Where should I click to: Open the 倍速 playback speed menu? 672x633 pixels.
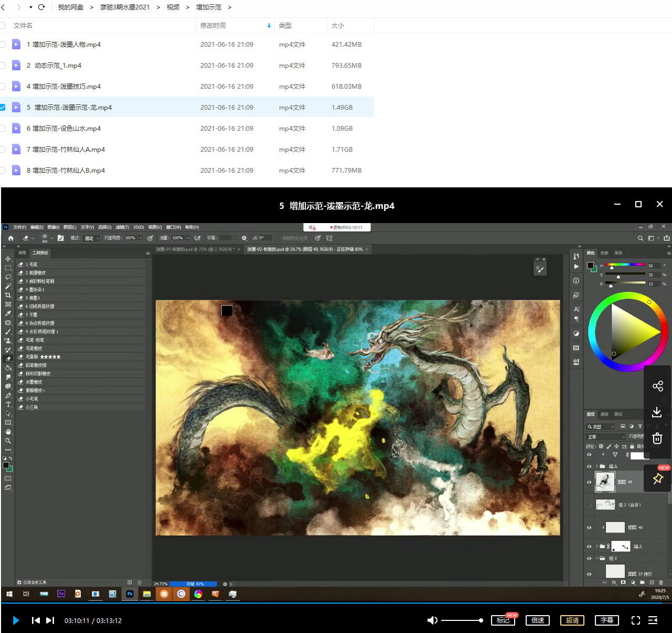[x=537, y=620]
